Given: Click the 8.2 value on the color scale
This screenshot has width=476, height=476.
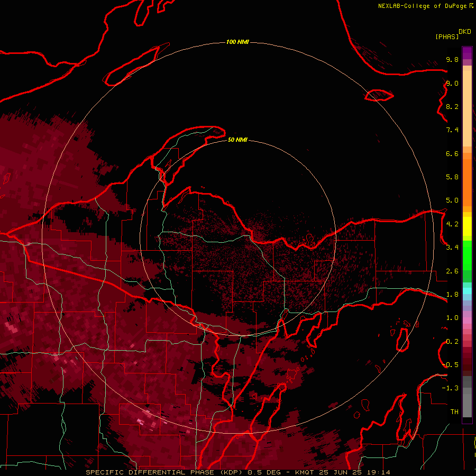Looking at the screenshot, I should tap(452, 106).
